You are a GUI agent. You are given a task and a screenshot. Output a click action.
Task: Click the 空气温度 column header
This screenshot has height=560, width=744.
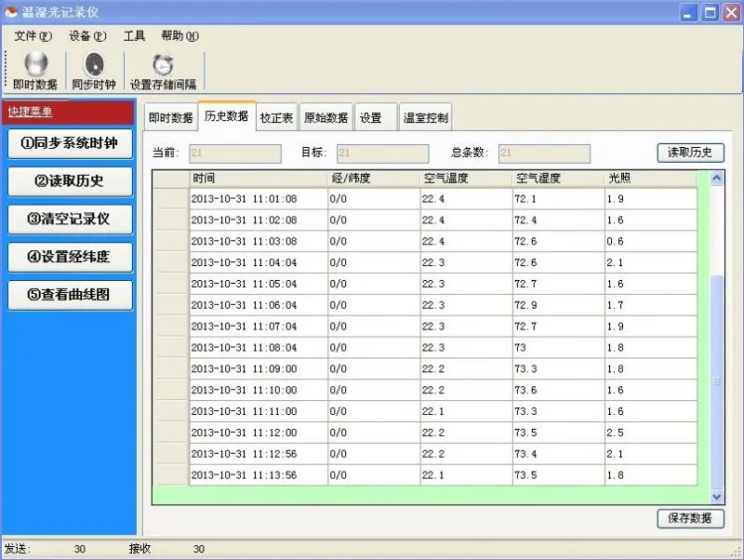(x=467, y=179)
